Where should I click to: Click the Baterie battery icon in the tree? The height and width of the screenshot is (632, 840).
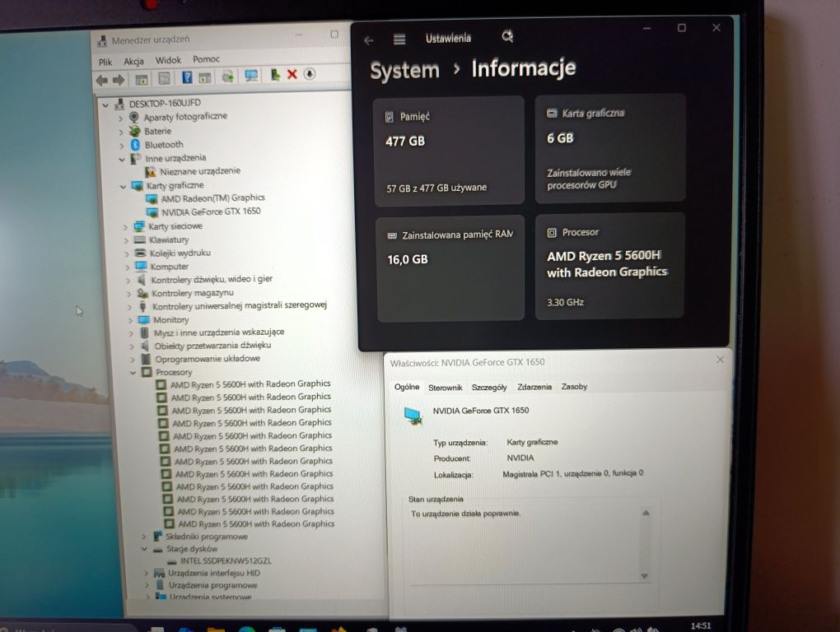tap(135, 131)
